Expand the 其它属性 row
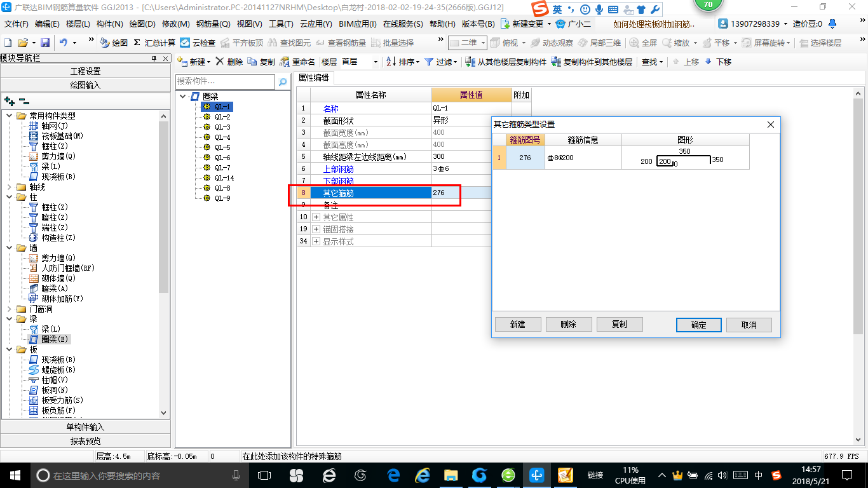The image size is (868, 488). pyautogui.click(x=316, y=217)
